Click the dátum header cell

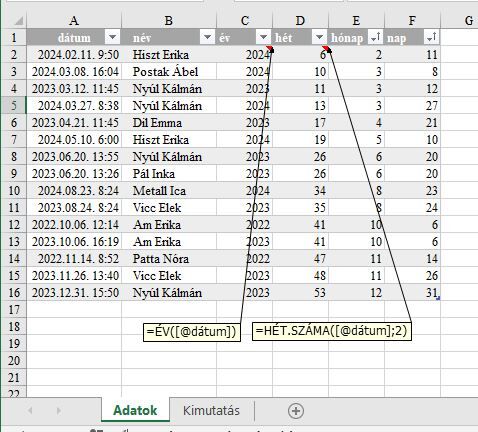click(x=74, y=37)
